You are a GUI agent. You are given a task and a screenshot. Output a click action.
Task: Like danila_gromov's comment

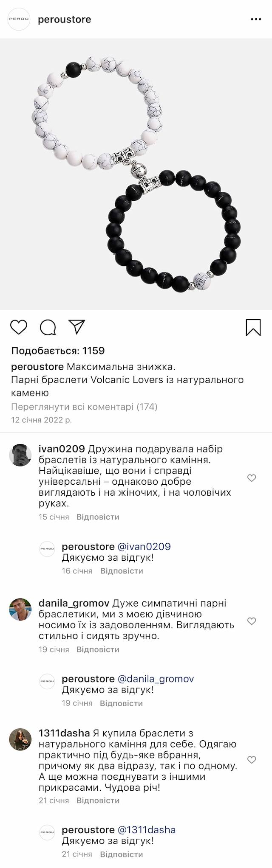click(252, 621)
